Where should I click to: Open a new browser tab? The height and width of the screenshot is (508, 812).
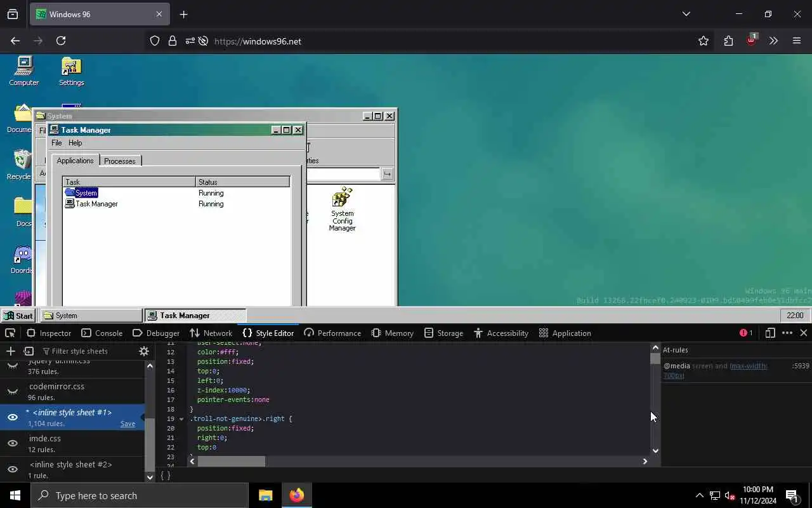pos(183,15)
